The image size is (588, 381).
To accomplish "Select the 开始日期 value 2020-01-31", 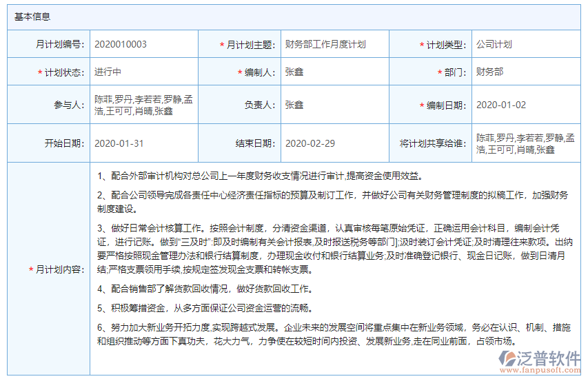I will (119, 143).
